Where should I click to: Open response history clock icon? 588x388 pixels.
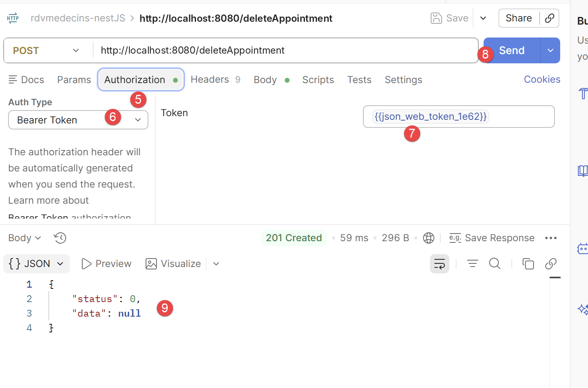point(60,238)
